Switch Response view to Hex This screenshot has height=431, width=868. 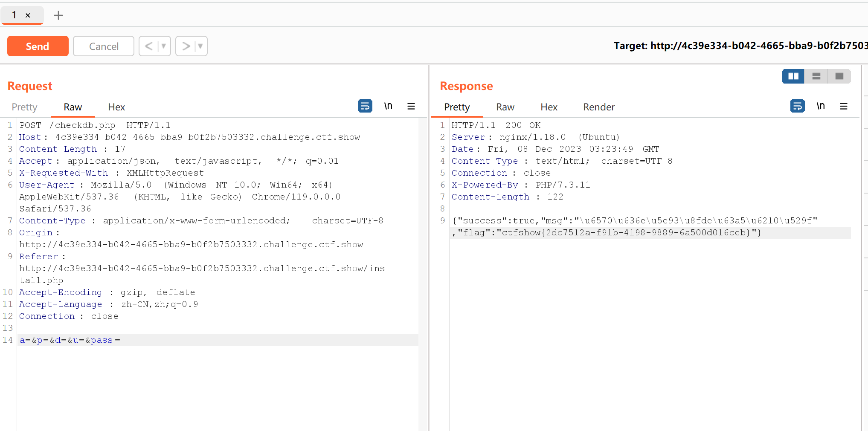tap(549, 107)
